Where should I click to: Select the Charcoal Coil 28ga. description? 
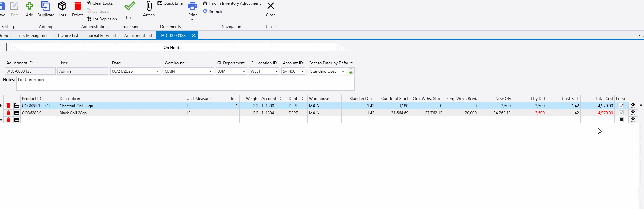[x=121, y=106]
